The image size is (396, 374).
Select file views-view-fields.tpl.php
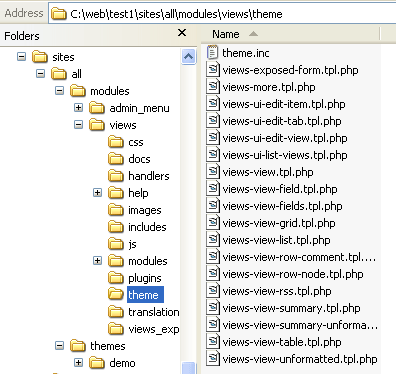282,206
